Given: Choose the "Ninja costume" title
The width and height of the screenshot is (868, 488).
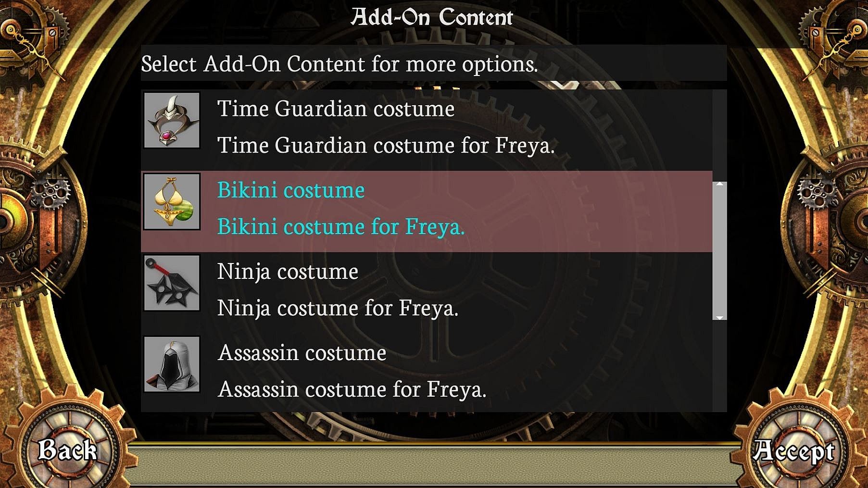Looking at the screenshot, I should (x=288, y=271).
